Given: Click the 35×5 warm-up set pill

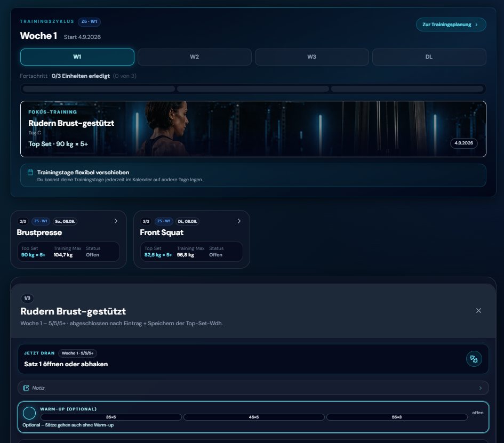Looking at the screenshot, I should point(111,417).
